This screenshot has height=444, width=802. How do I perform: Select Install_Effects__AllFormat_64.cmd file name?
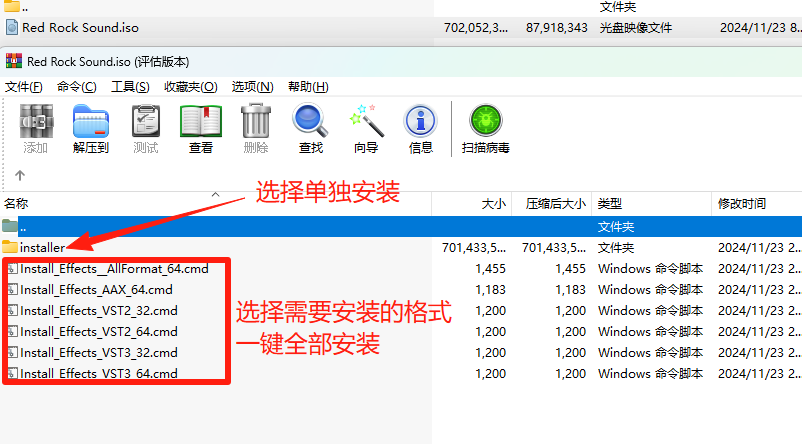pos(114,269)
